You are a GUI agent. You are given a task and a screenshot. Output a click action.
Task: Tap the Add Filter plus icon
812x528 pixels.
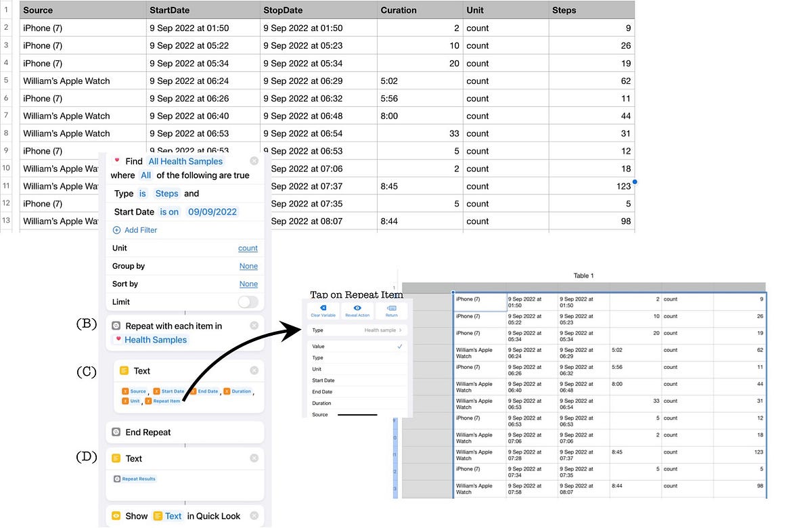tap(118, 230)
